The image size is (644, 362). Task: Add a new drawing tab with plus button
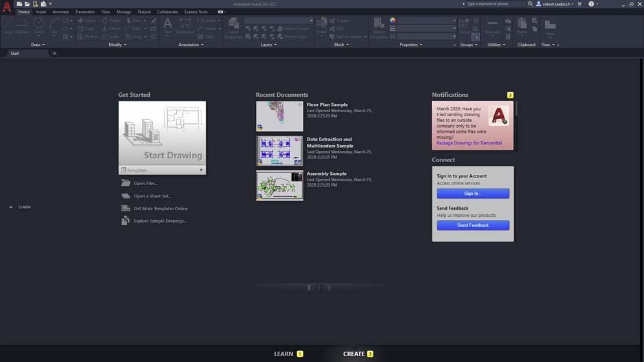pyautogui.click(x=54, y=54)
